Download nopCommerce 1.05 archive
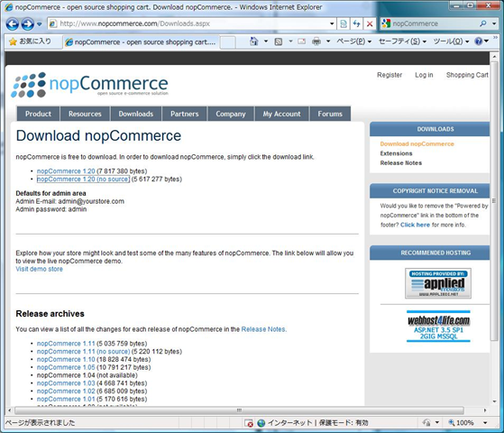Image resolution: width=504 pixels, height=433 pixels. coord(66,367)
